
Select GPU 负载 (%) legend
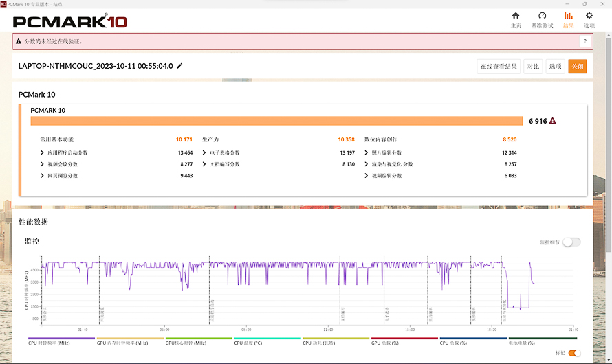tap(404, 341)
